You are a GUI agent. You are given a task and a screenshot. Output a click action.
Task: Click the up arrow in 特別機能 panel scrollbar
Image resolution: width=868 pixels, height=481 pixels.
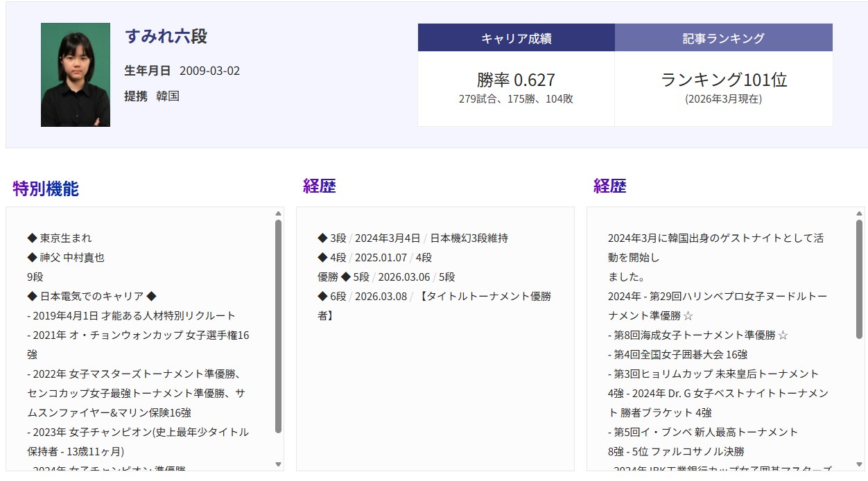point(278,213)
